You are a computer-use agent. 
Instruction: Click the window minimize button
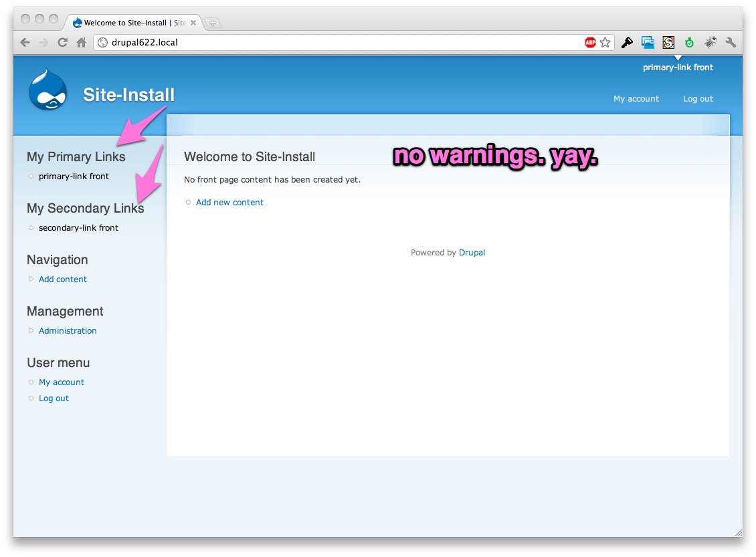coord(39,19)
